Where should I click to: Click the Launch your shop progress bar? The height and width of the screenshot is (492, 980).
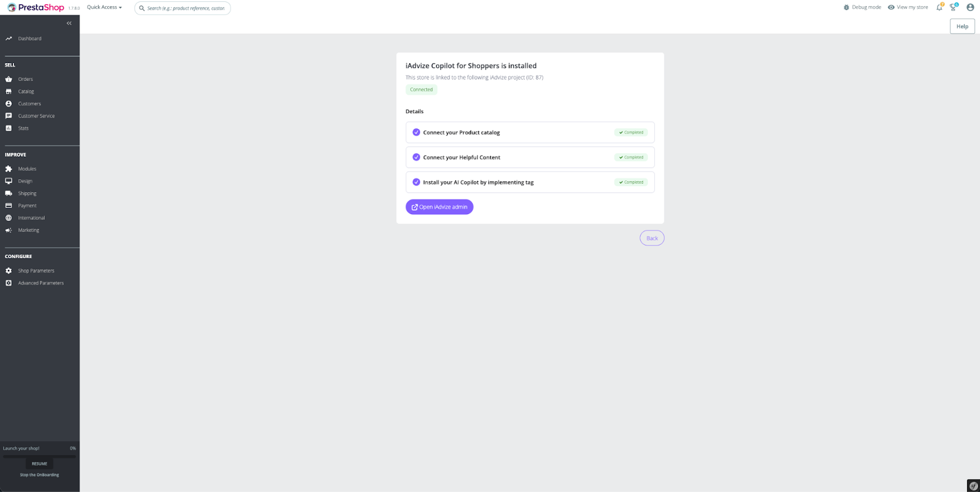coord(39,456)
